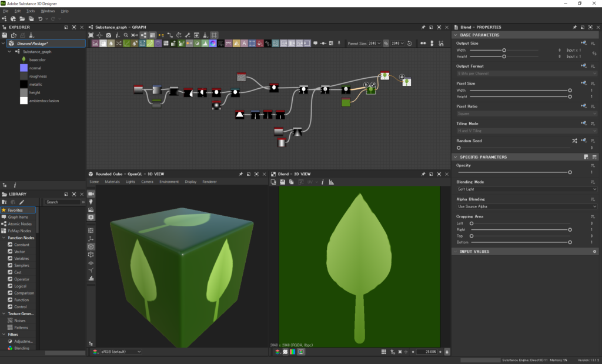Click the new graph icon in main toolbar
Screen dimensions: 602x364
click(x=4, y=19)
